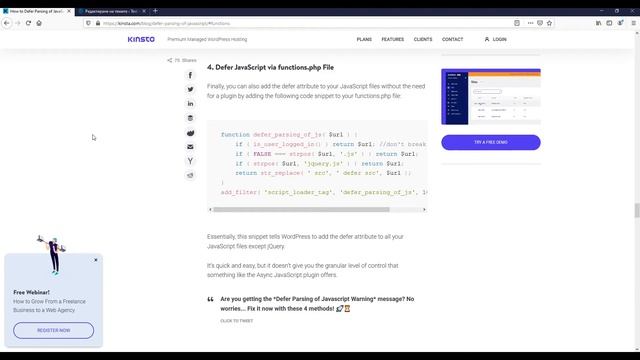Screen dimensions: 640x360
Task: Share the article by email
Action: coord(190,147)
